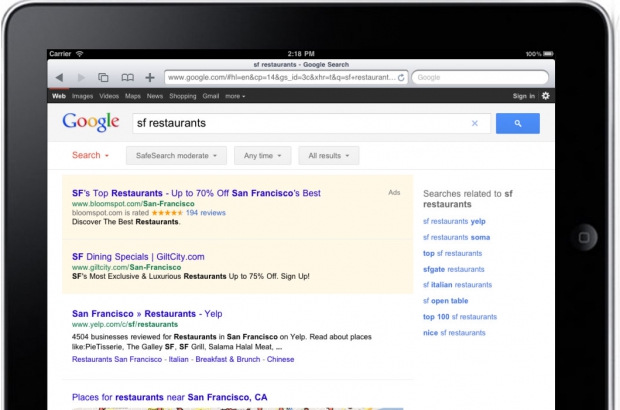Open the All results dropdown
Viewport: 620px width, 410px height.
tap(329, 155)
